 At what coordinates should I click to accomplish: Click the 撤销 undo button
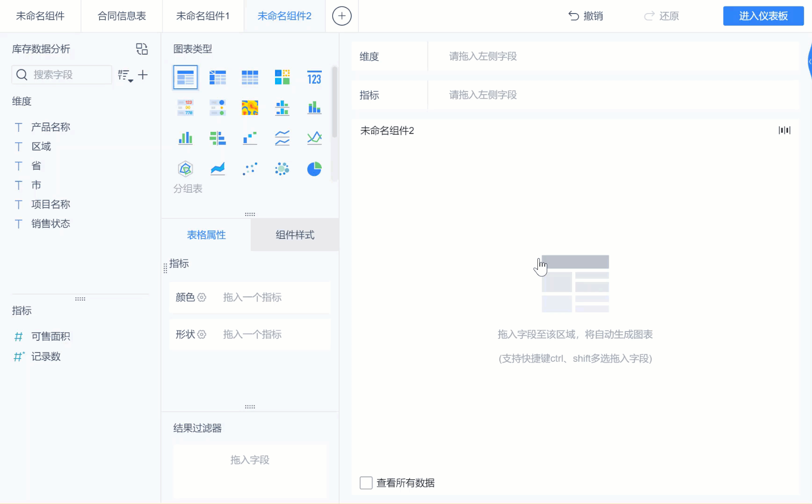(x=585, y=15)
